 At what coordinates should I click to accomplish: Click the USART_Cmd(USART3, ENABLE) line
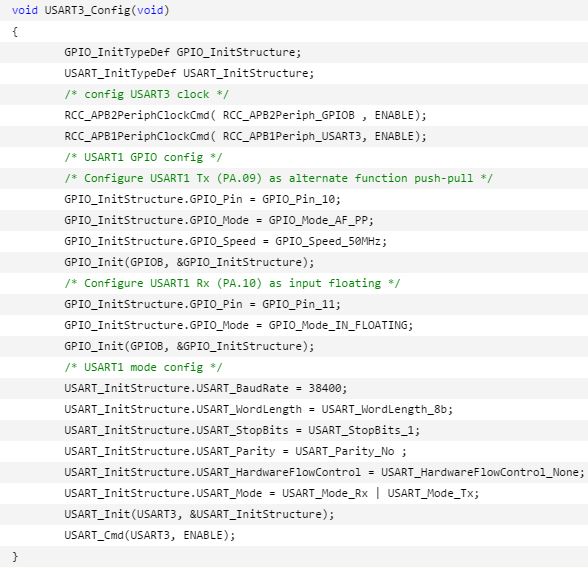point(150,535)
